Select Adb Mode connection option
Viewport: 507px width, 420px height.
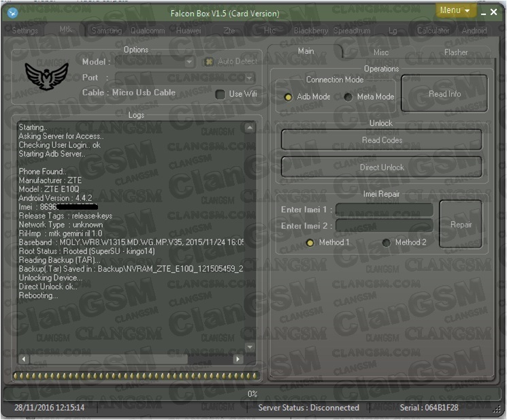pyautogui.click(x=288, y=97)
